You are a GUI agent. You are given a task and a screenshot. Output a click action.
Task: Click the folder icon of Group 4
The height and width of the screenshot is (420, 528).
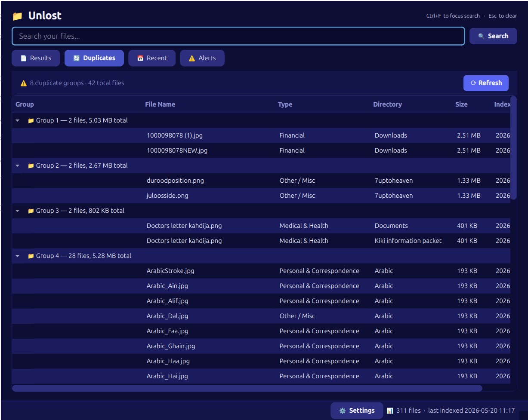[31, 256]
